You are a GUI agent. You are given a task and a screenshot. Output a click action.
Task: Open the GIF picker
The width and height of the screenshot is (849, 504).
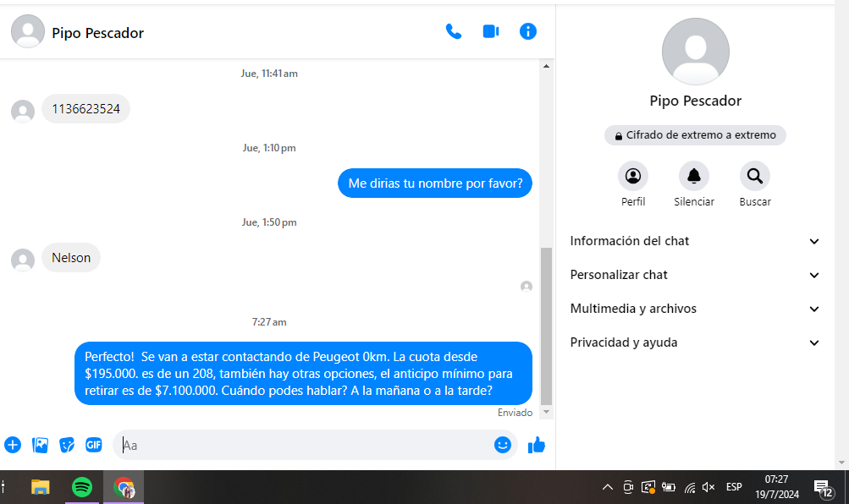coord(94,445)
